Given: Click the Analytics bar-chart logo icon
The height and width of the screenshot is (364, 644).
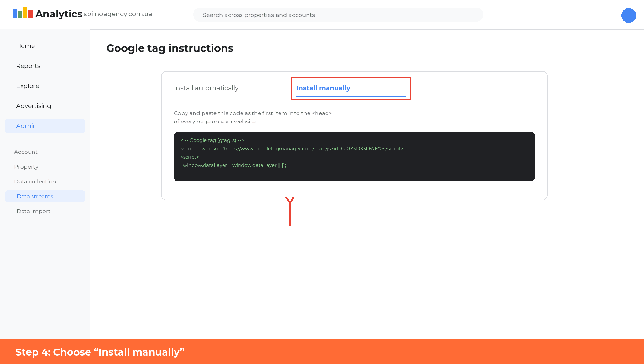Looking at the screenshot, I should (x=23, y=13).
